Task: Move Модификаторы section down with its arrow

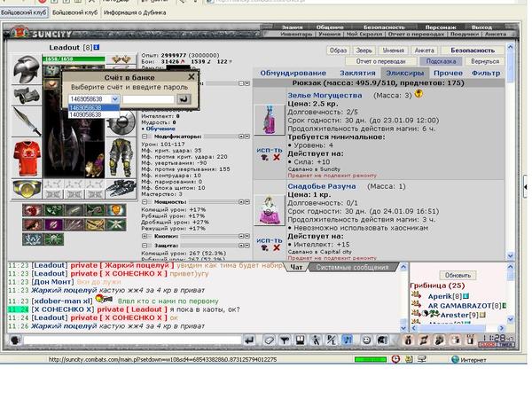Action: pyautogui.click(x=247, y=137)
